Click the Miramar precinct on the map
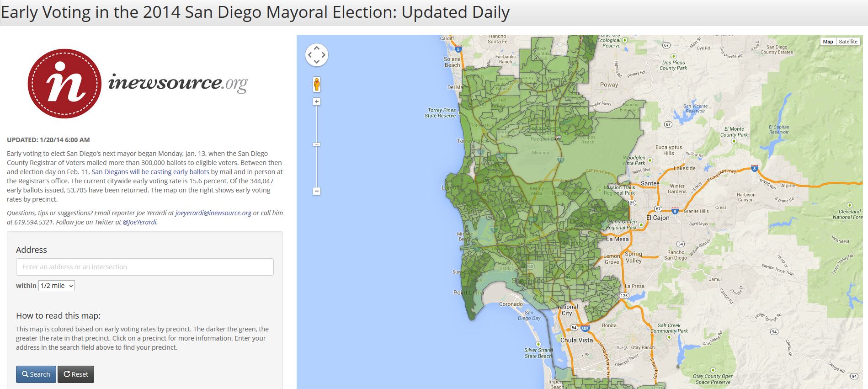Screen dimensions: 868x389 coord(541,153)
